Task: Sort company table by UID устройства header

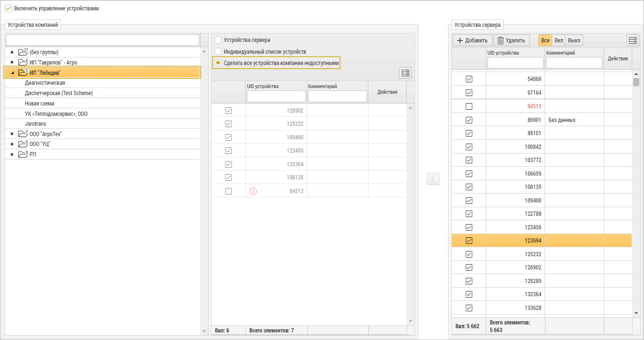Action: pos(262,86)
